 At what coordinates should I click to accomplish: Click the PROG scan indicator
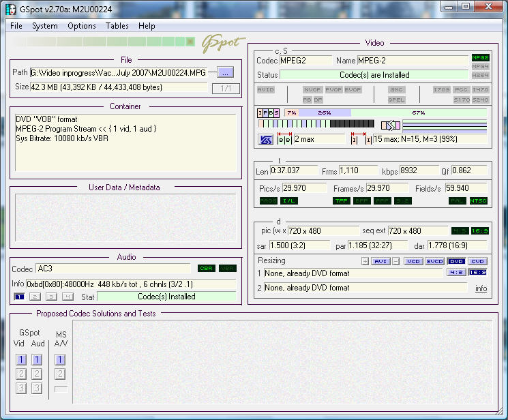[268, 201]
